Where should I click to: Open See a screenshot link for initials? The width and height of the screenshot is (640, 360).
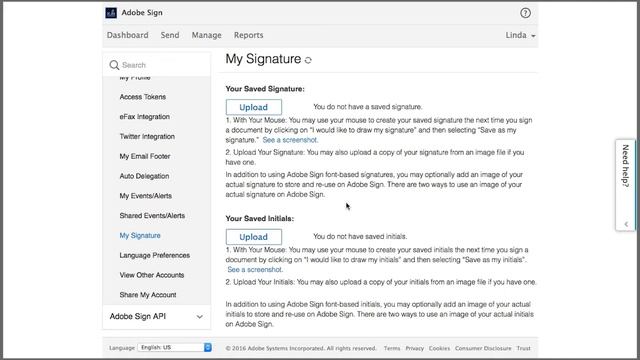(255, 270)
